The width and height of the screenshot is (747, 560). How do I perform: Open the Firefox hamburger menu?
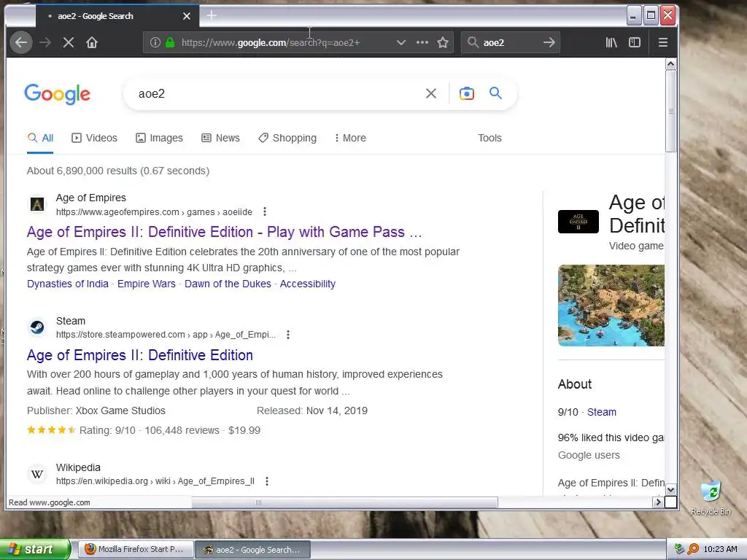[662, 42]
